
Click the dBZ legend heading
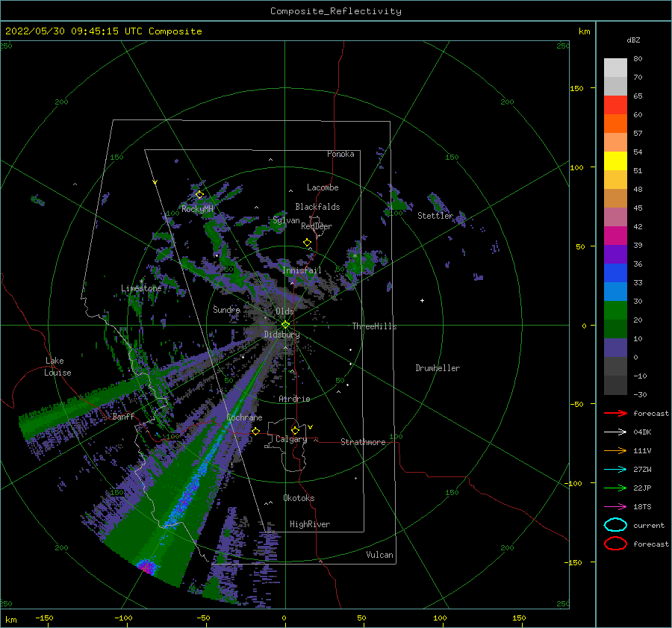coord(633,40)
